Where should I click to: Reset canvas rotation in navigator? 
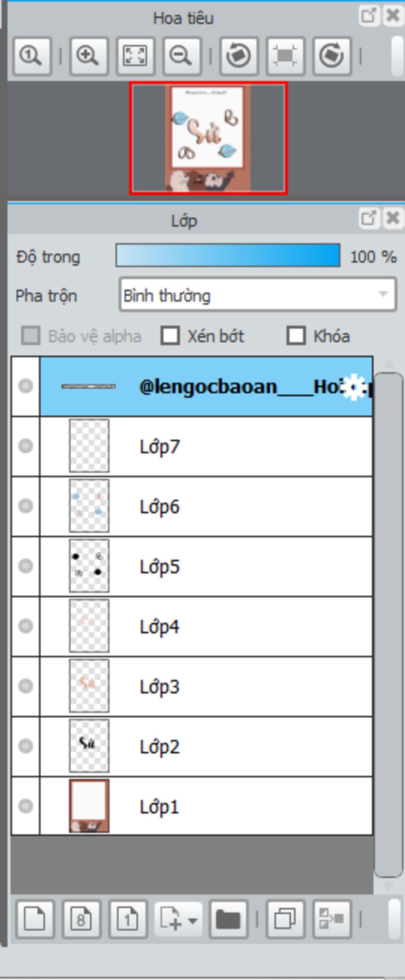pos(285,56)
